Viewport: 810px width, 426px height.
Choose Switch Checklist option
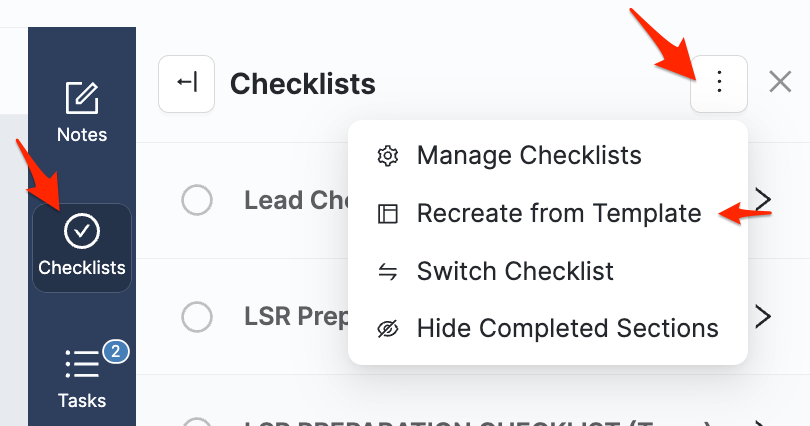point(515,271)
